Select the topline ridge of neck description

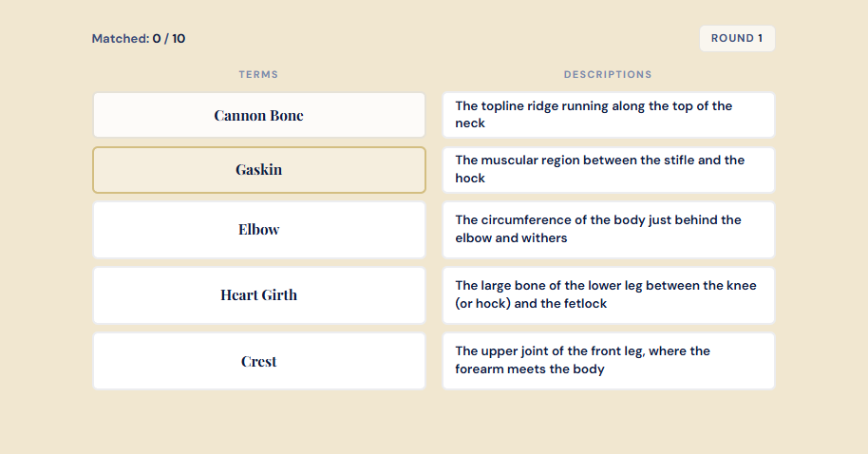(609, 115)
